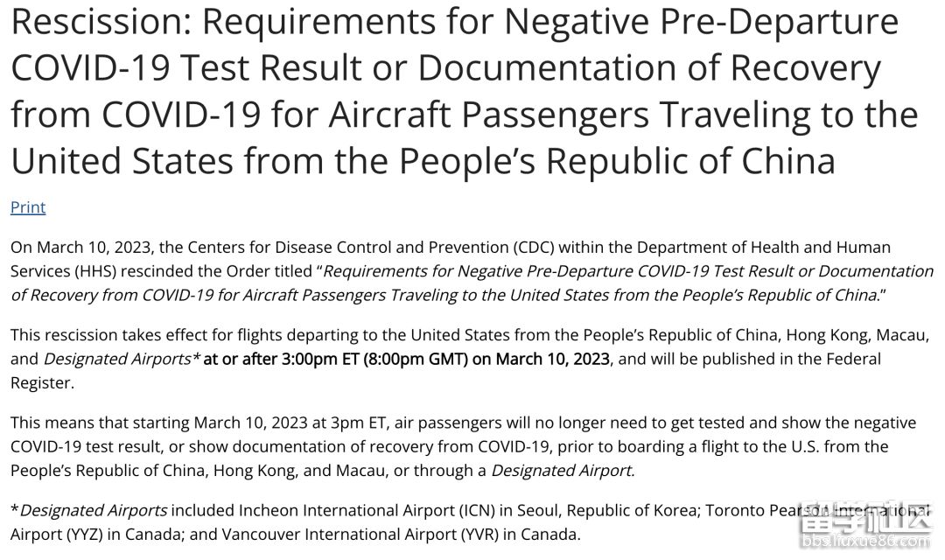The height and width of the screenshot is (560, 945).
Task: Click the Print link
Action: point(28,207)
